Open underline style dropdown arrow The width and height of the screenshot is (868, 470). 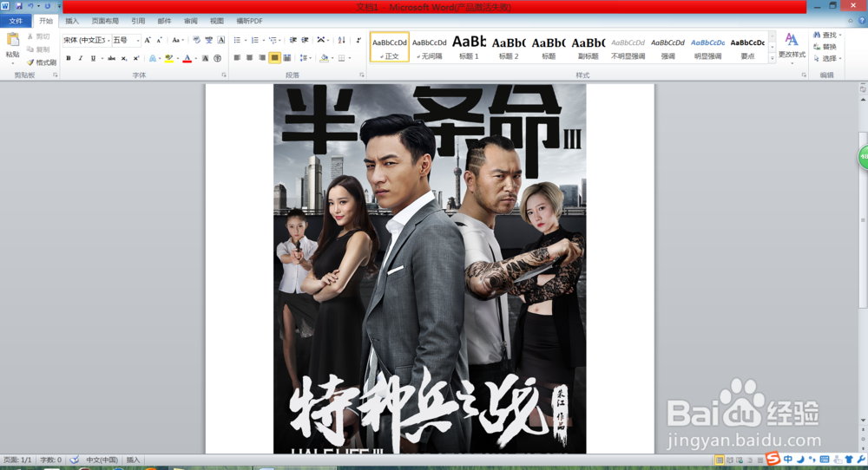[102, 58]
